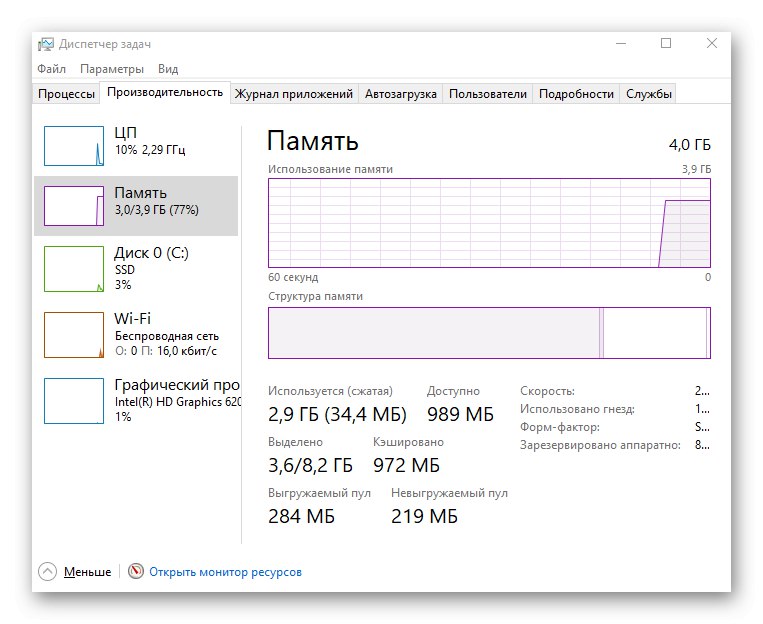Switch to the Процессы tab

(x=67, y=94)
